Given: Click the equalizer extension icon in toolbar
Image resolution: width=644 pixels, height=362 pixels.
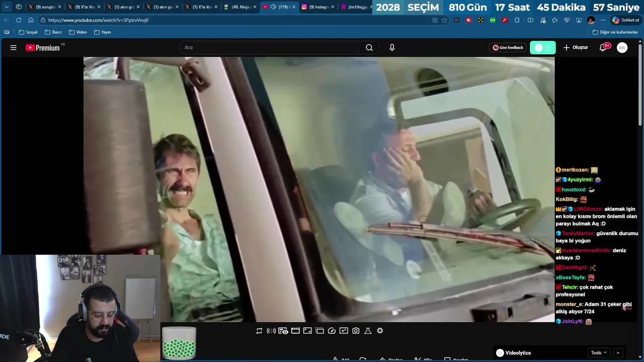Looking at the screenshot, I should (456, 20).
